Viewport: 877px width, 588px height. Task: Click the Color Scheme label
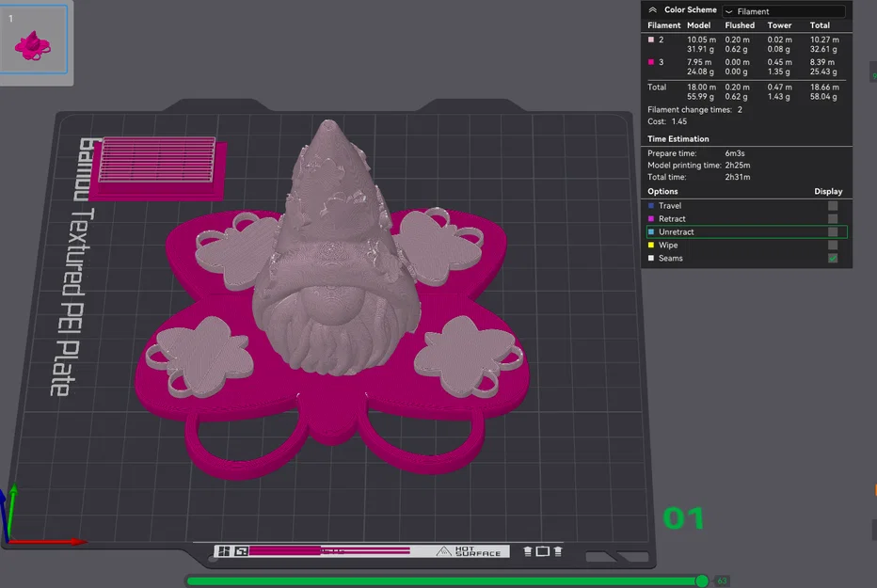click(690, 10)
